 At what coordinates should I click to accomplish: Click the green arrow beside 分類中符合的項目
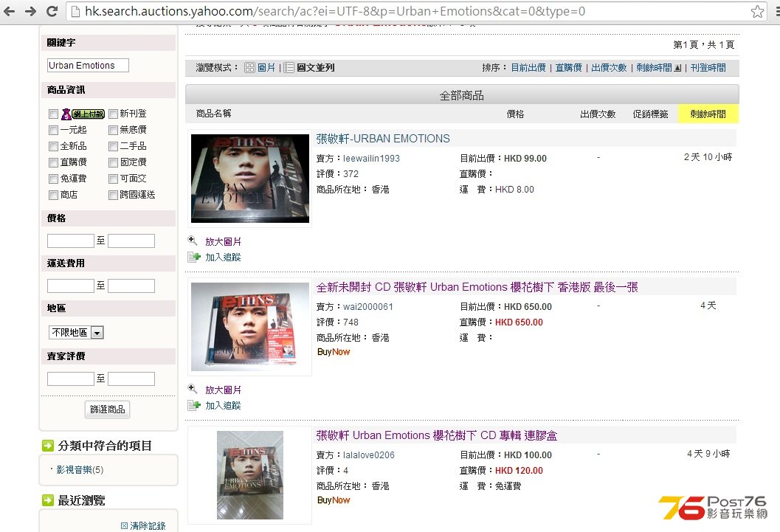click(48, 446)
